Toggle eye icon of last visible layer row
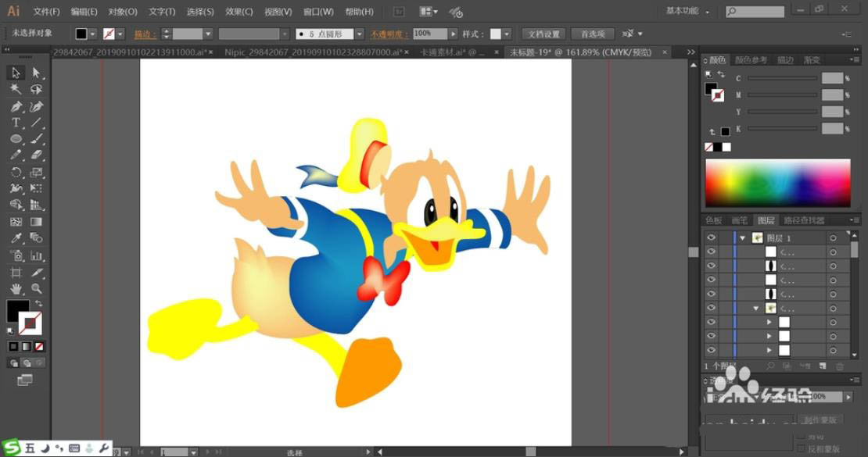The height and width of the screenshot is (457, 868). 712,350
